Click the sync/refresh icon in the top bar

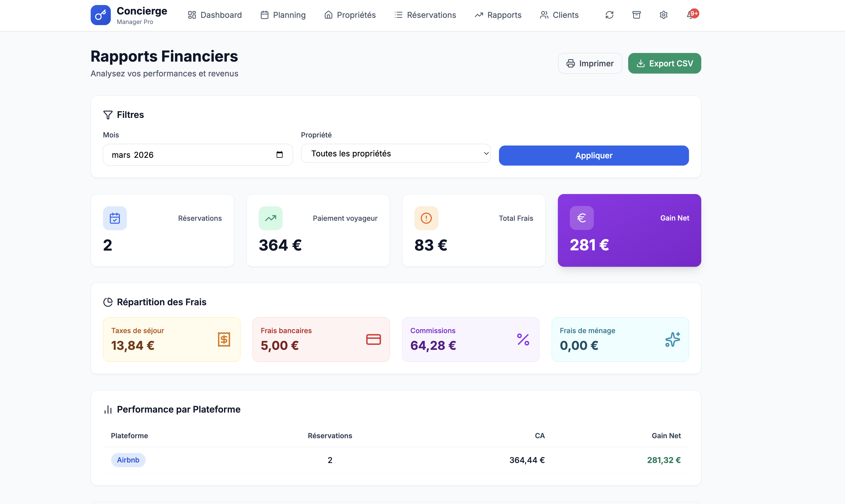click(609, 14)
